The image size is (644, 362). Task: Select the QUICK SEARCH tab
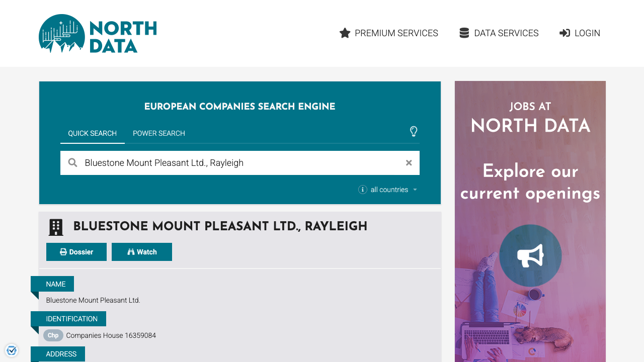pyautogui.click(x=93, y=133)
